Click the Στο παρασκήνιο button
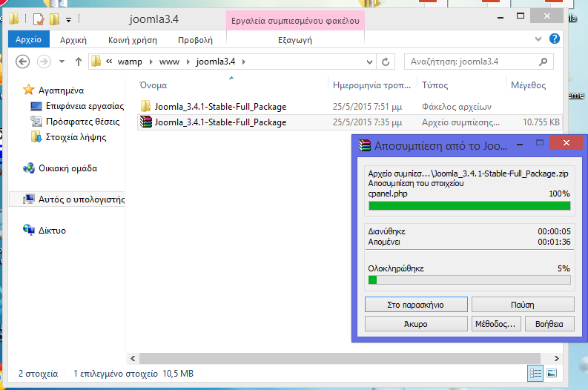The image size is (588, 390). [416, 305]
